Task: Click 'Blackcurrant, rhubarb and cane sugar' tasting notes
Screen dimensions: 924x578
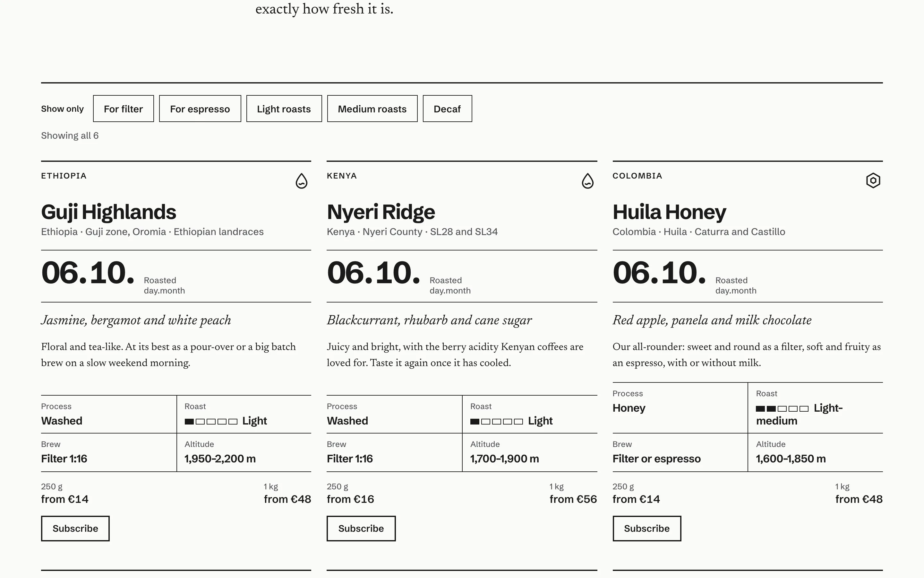Action: [x=429, y=320]
